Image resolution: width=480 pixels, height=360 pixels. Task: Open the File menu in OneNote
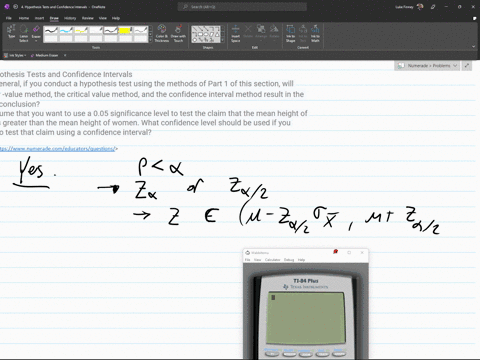tap(9, 18)
